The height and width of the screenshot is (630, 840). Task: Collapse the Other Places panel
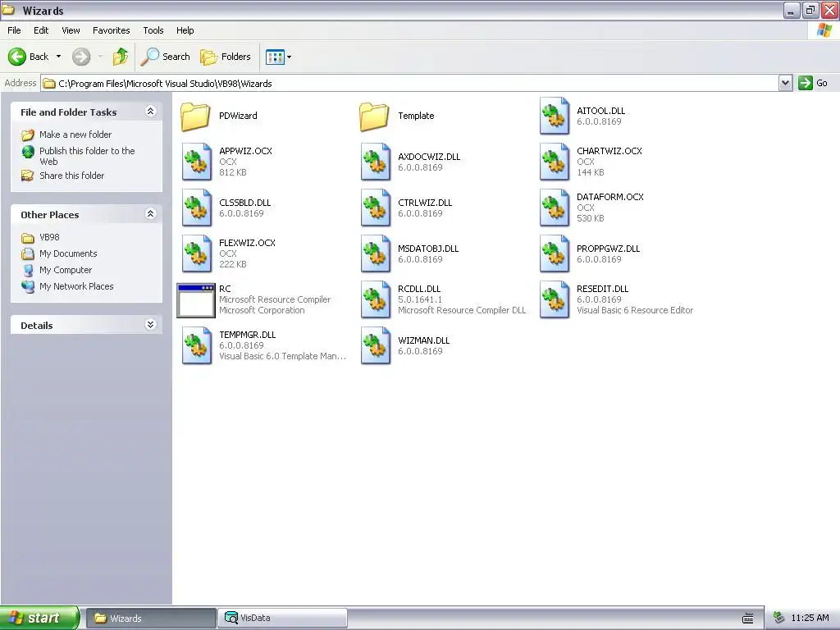click(151, 214)
